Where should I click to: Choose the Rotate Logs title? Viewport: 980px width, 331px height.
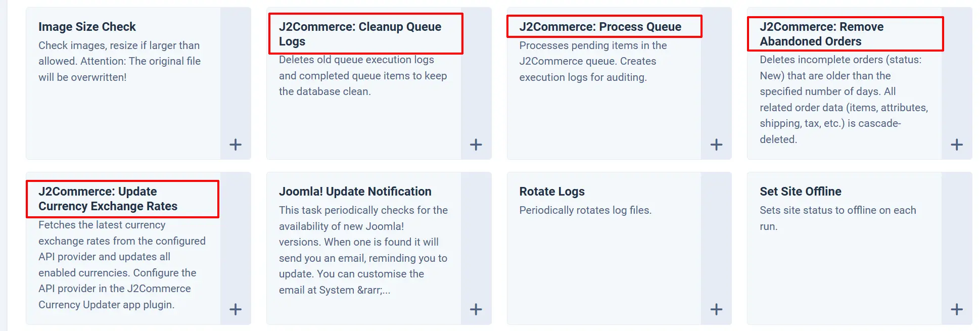tap(552, 192)
